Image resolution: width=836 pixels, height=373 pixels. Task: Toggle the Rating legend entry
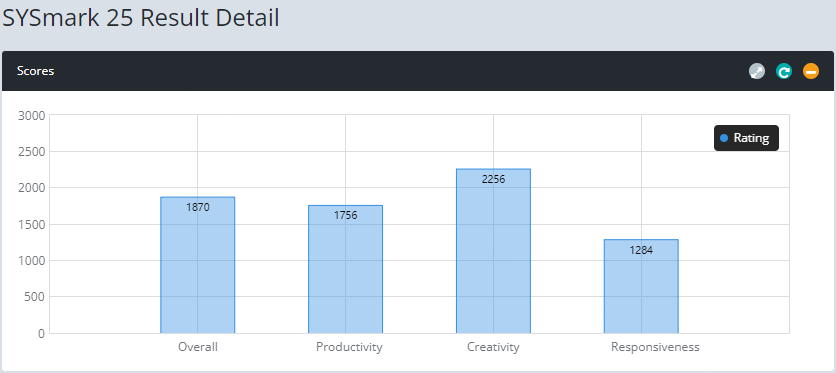tap(746, 138)
